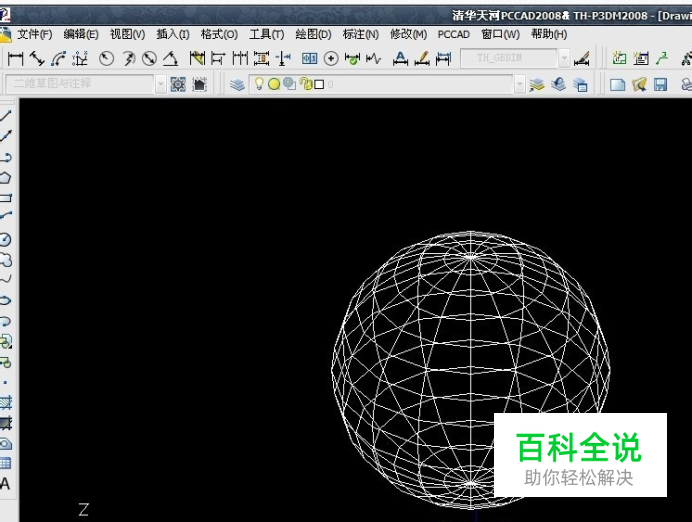This screenshot has height=522, width=692.
Task: Click the workspace settings gear icon
Action: point(178,85)
